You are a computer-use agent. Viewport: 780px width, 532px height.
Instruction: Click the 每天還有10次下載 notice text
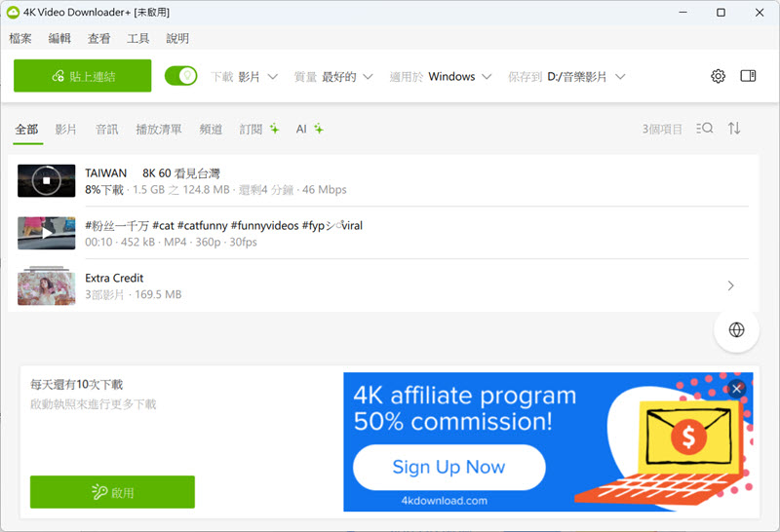(x=77, y=384)
